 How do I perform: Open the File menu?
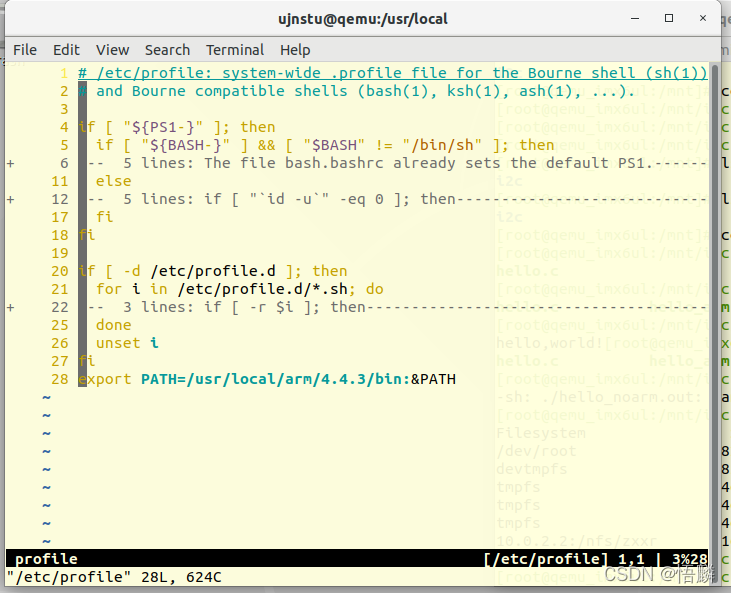[25, 50]
